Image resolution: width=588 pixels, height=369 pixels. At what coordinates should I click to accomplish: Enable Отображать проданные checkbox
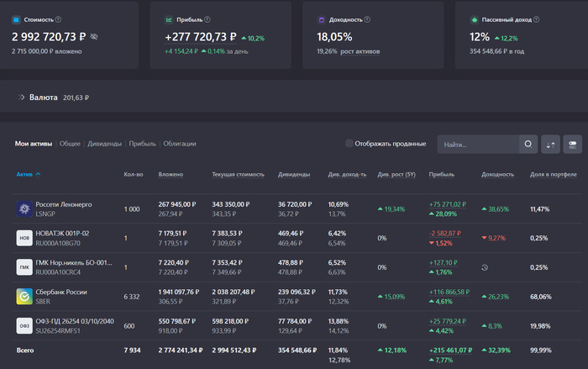[x=349, y=144]
